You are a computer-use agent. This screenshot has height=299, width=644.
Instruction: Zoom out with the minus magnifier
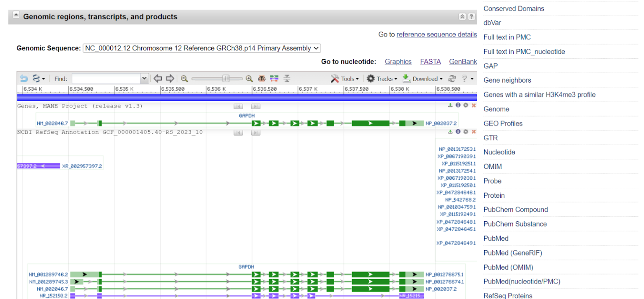click(x=184, y=79)
